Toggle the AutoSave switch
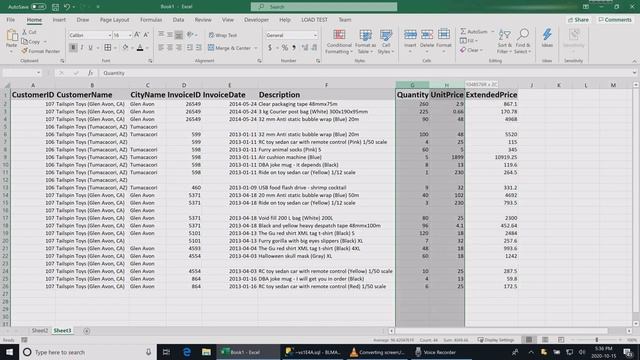The image size is (640, 360). click(38, 7)
